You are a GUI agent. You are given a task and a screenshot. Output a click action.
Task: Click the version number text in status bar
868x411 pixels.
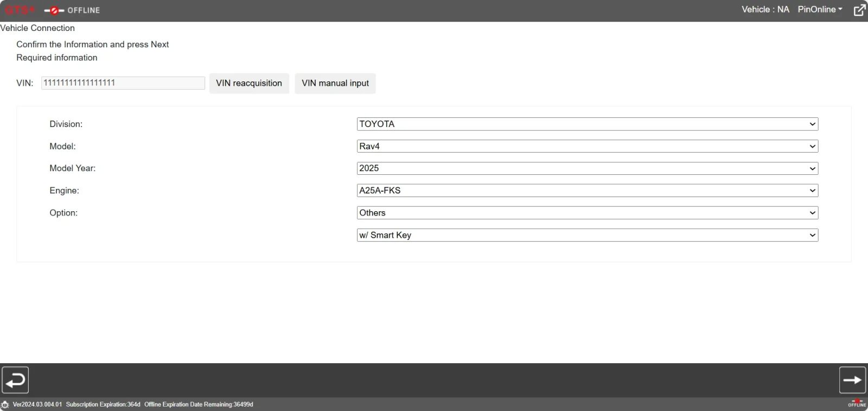pos(37,404)
